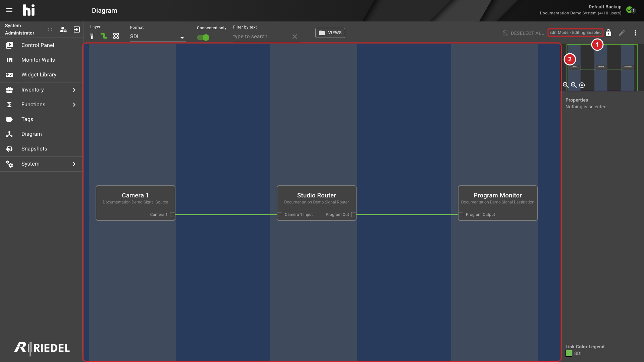This screenshot has height=362, width=644.
Task: Zoom out on the diagram minimap
Action: point(574,85)
